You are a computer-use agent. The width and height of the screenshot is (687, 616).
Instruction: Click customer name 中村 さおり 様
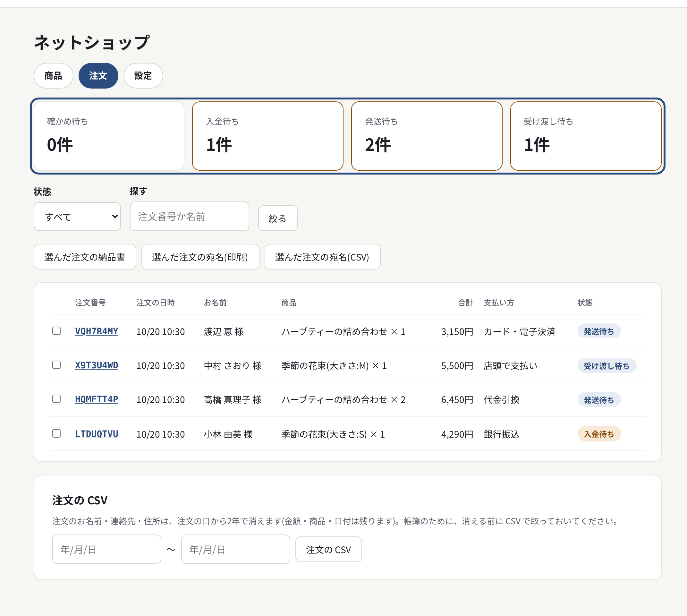click(233, 366)
